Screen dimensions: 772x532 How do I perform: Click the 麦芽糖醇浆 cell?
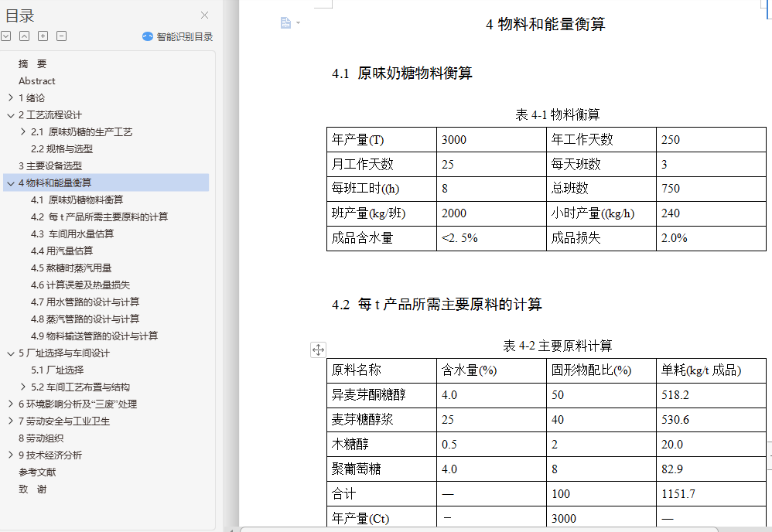pyautogui.click(x=381, y=420)
